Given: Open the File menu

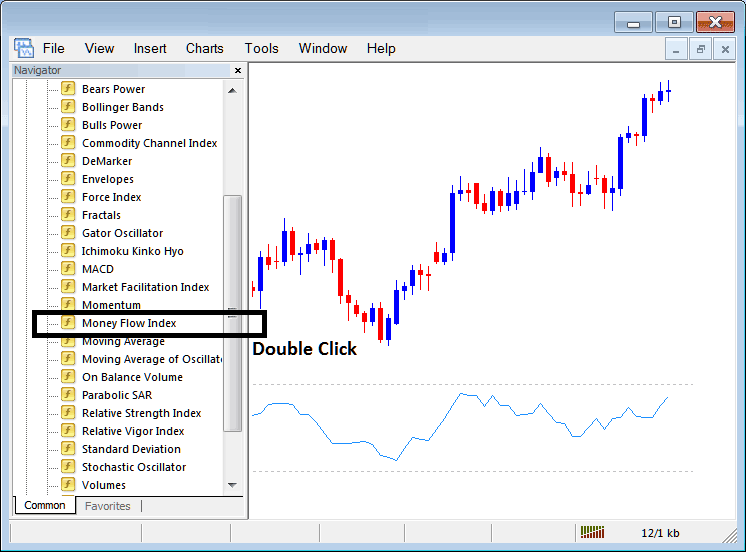Looking at the screenshot, I should tap(53, 49).
